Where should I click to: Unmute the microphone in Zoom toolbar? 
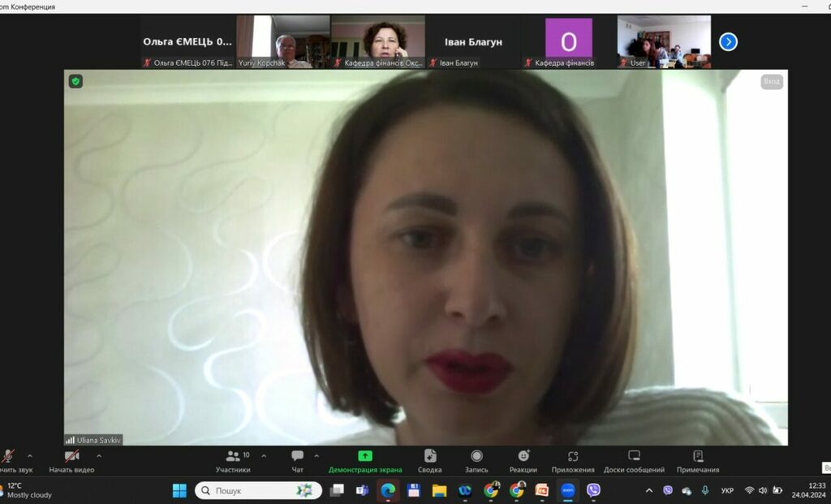(8, 457)
